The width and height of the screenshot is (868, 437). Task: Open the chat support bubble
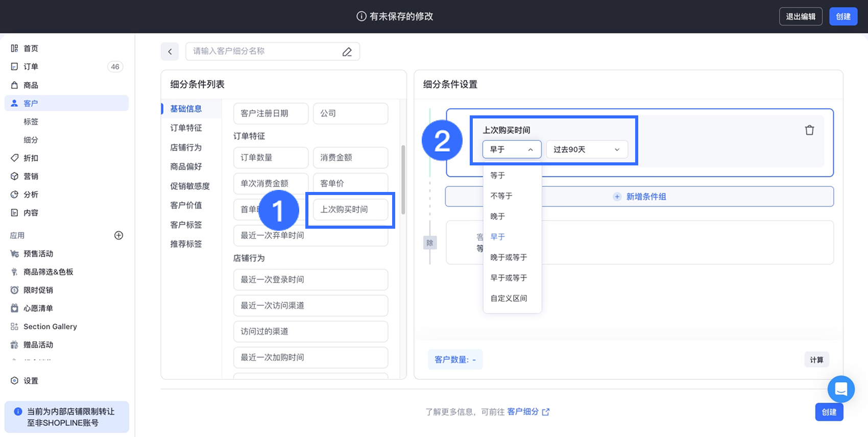(840, 389)
